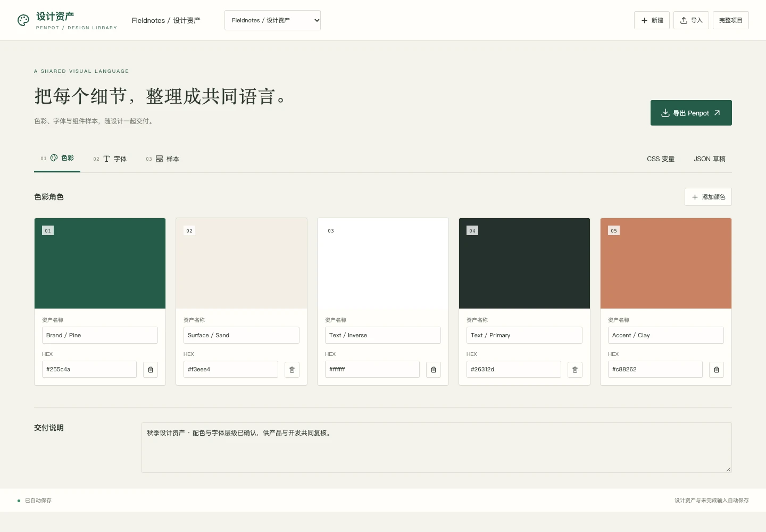
Task: Open the Fieldnotes / 设计资产 project dropdown
Action: 272,20
